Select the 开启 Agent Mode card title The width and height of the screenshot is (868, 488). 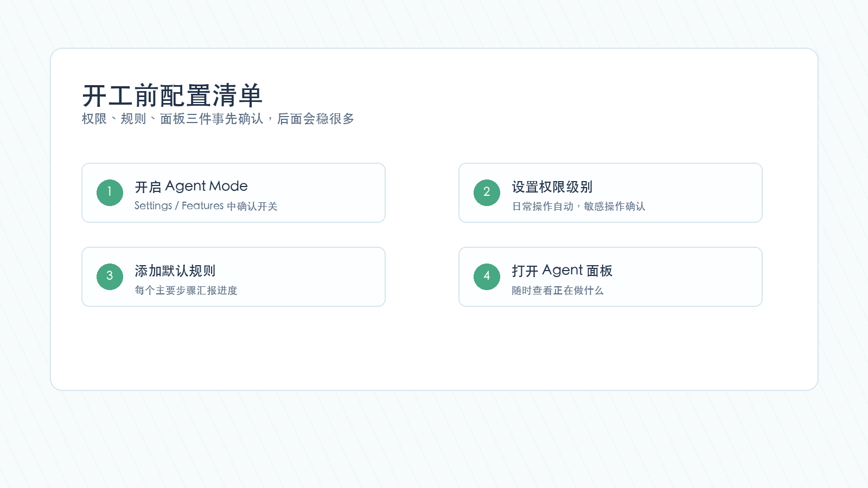coord(191,187)
